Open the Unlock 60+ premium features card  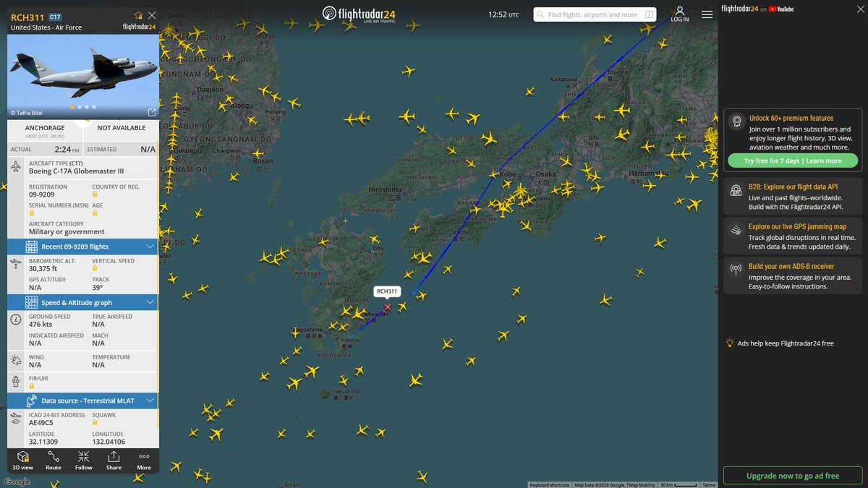click(x=793, y=140)
